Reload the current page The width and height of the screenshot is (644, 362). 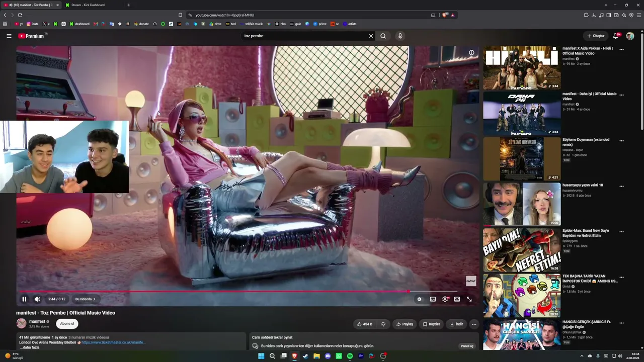(20, 15)
